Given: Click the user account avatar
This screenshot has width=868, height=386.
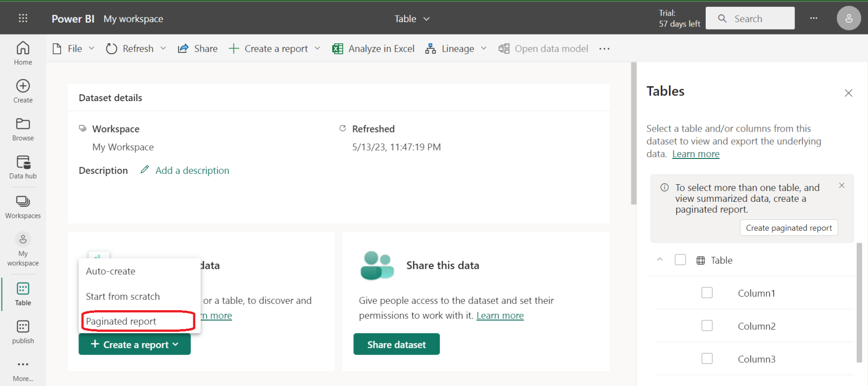Looking at the screenshot, I should (848, 19).
